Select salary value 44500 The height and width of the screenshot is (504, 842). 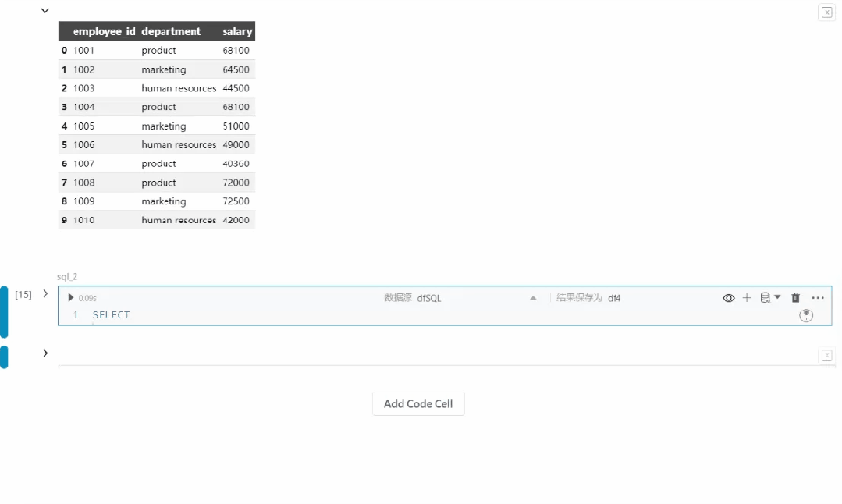[236, 88]
